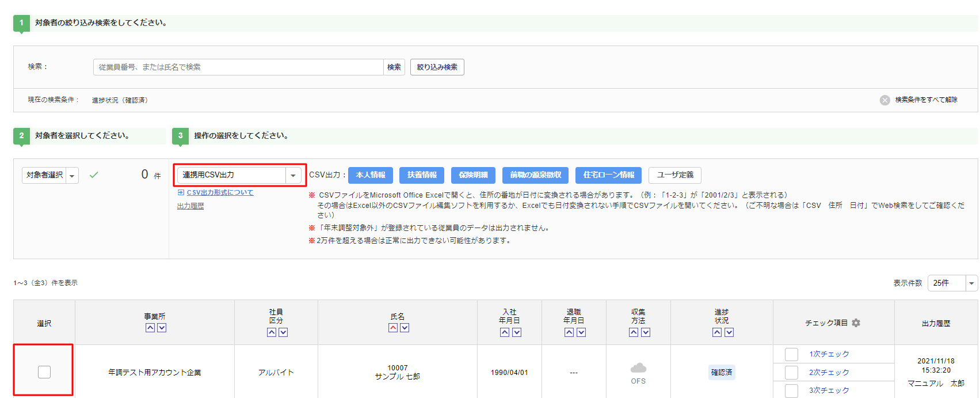Viewport: 980px width, 398px height.
Task: Sort 事業所 column ascending with up arrow
Action: (x=150, y=328)
